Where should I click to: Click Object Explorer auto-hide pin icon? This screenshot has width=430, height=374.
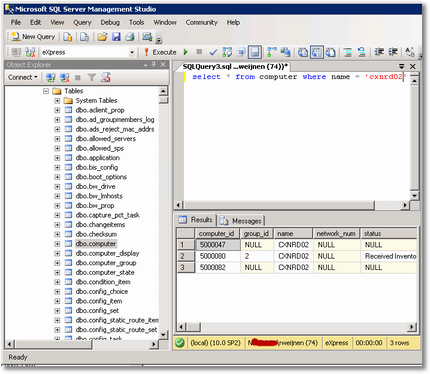point(154,64)
